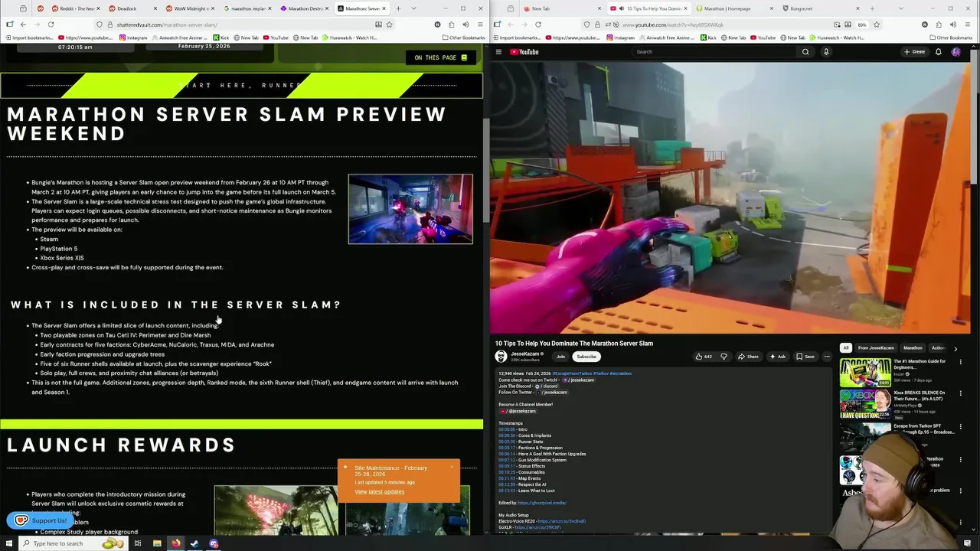The image size is (980, 551).
Task: Jump to 00:07:12 Gun Modification System timestamp
Action: tap(507, 460)
